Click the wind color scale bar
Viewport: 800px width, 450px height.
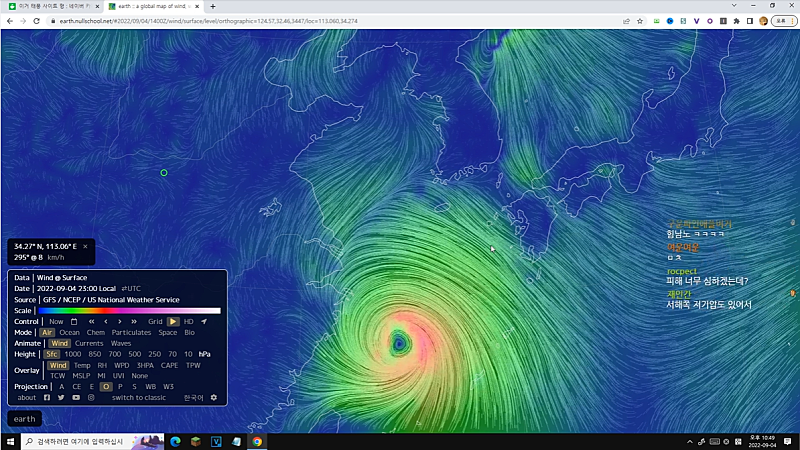128,310
